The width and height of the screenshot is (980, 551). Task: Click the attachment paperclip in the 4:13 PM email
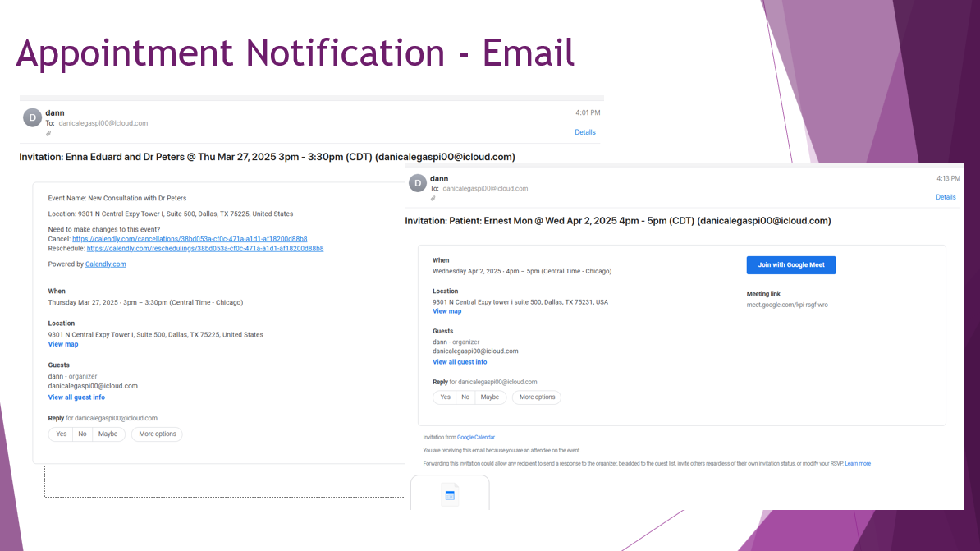tap(433, 198)
